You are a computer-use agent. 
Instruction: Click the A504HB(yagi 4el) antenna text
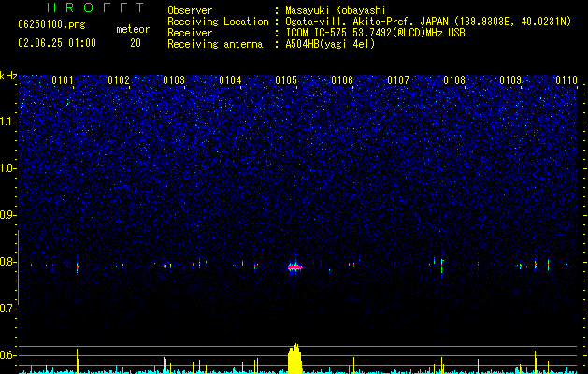(x=330, y=44)
